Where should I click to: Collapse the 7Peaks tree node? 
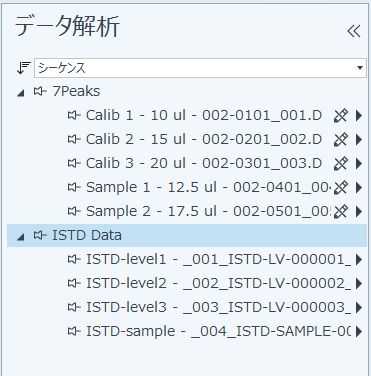pos(21,93)
